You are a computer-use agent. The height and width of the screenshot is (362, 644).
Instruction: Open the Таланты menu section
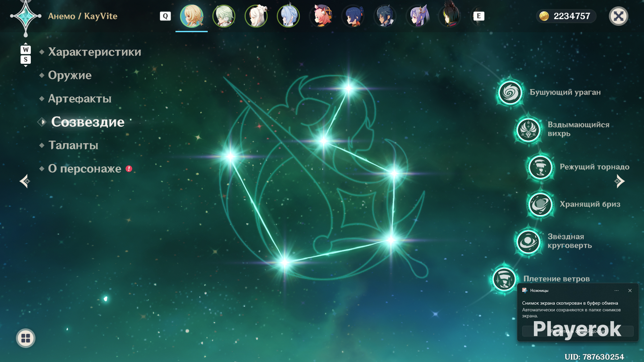coord(73,146)
